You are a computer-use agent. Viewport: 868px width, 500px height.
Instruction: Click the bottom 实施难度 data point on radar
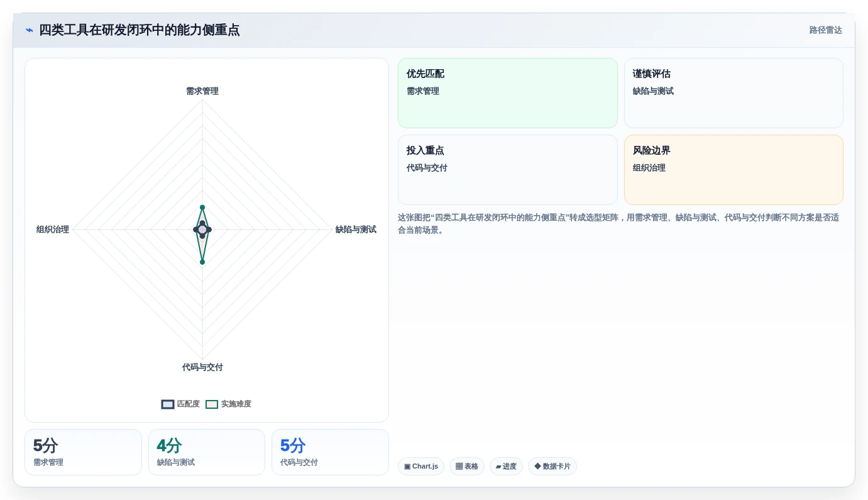[202, 262]
